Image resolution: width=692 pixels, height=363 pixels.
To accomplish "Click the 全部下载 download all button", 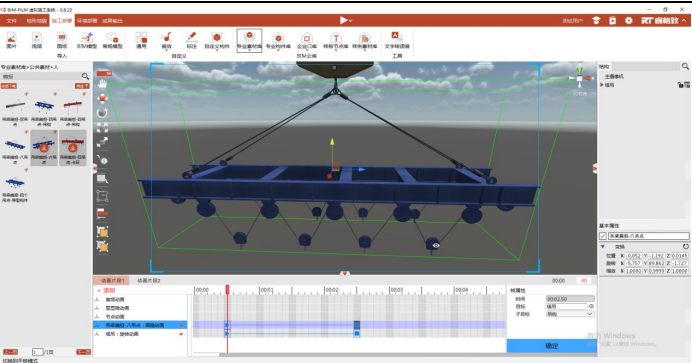I will 9,86.
